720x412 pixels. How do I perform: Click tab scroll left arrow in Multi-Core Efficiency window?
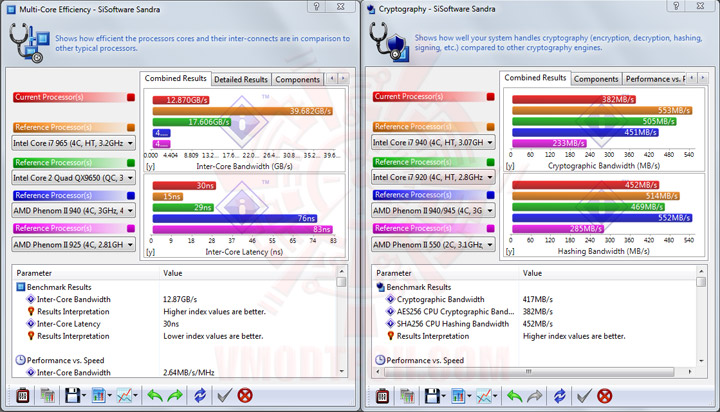[332, 79]
